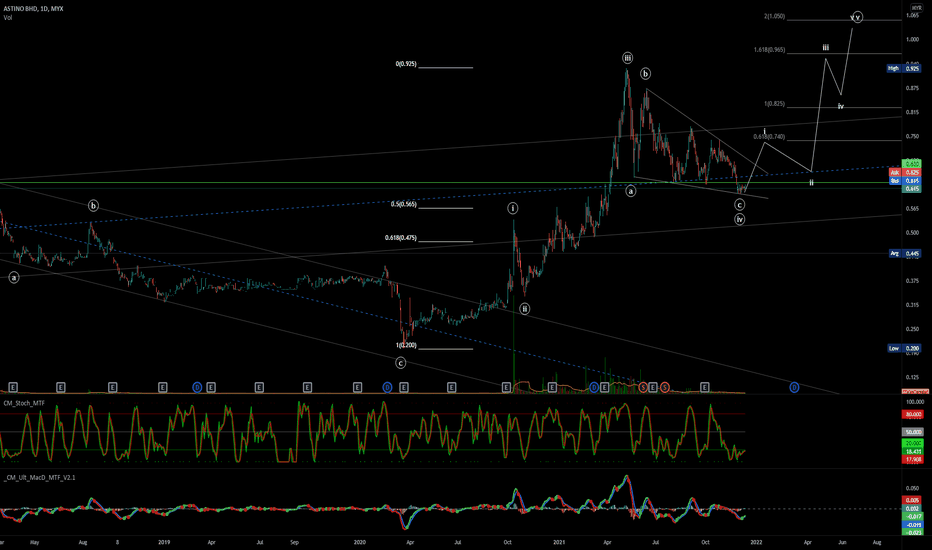Click the blue Bid price label
932x550 pixels.
904,180
